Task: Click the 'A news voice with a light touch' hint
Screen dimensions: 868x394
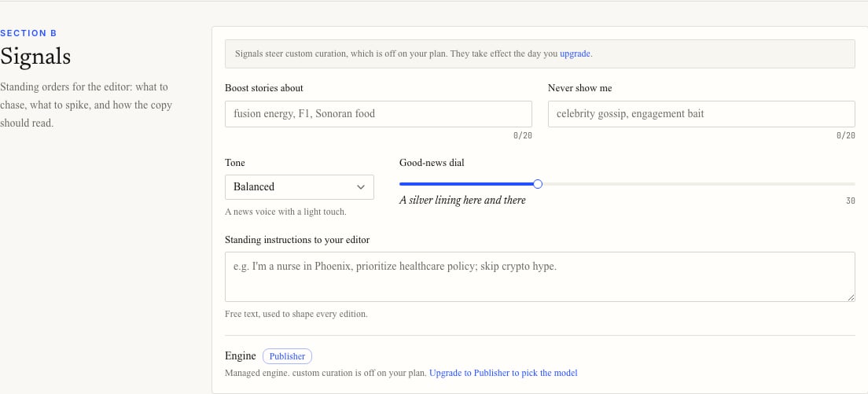Action: [285, 212]
